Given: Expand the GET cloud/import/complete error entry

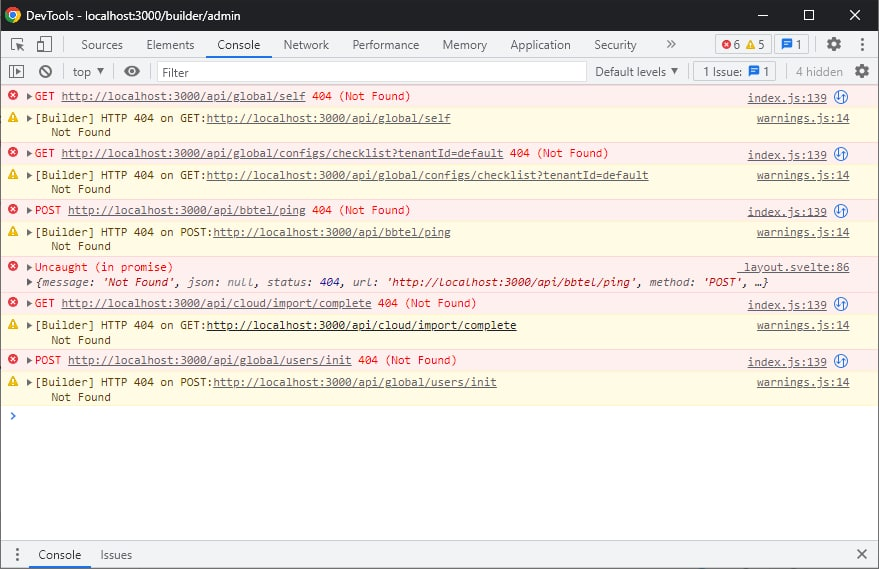Looking at the screenshot, I should click(29, 304).
